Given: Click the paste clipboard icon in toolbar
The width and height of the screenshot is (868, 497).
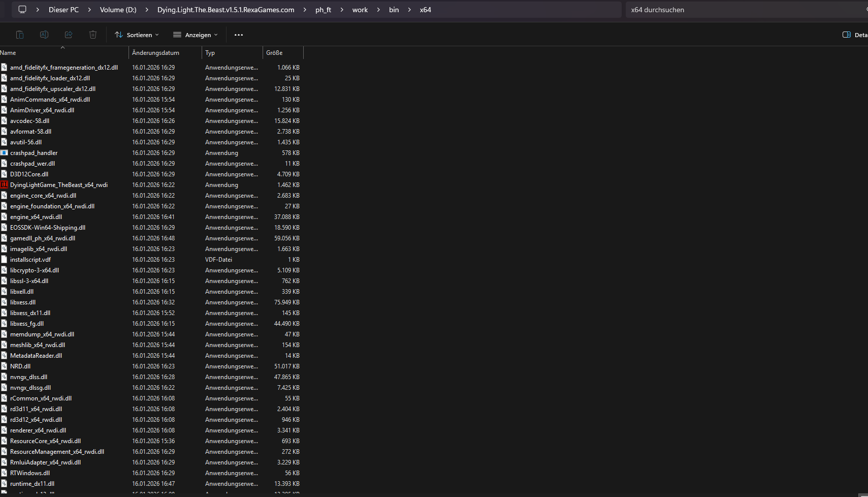Looking at the screenshot, I should point(20,35).
